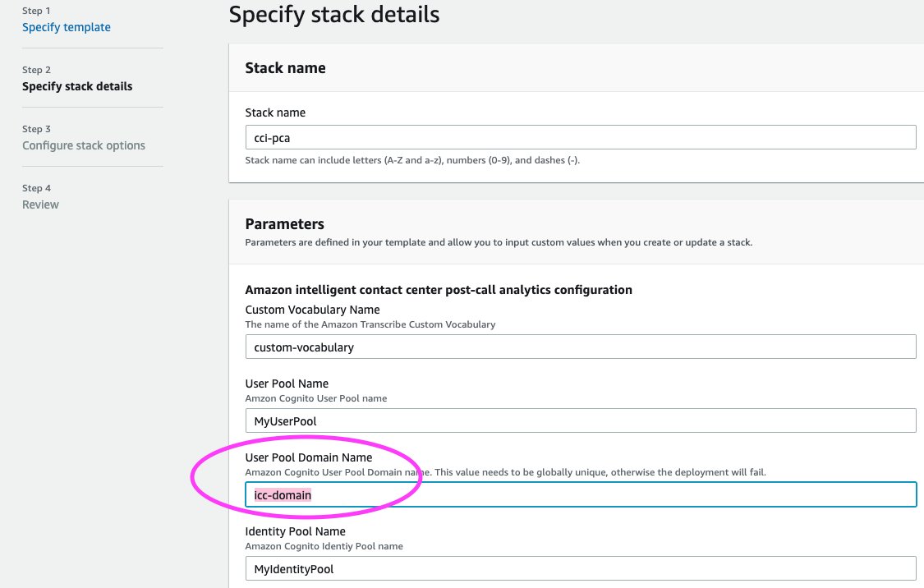
Task: Select Specify stack details in the step sidebar
Action: click(x=77, y=86)
